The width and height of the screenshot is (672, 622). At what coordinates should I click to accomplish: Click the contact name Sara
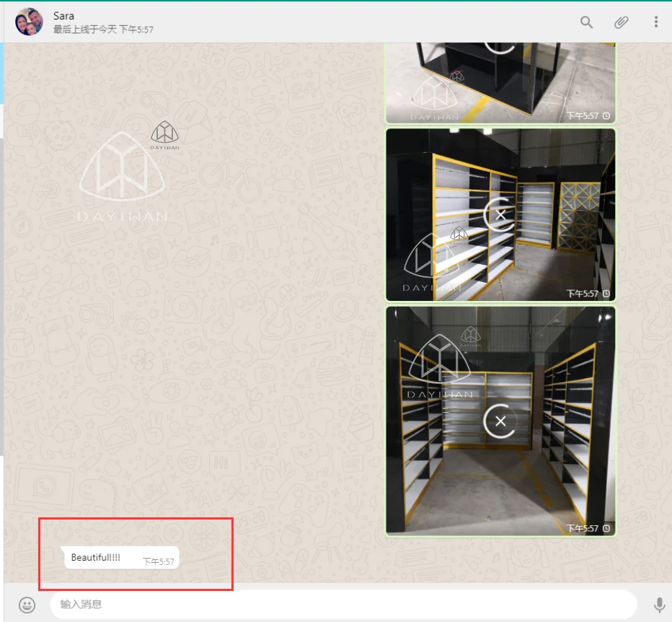pos(63,16)
